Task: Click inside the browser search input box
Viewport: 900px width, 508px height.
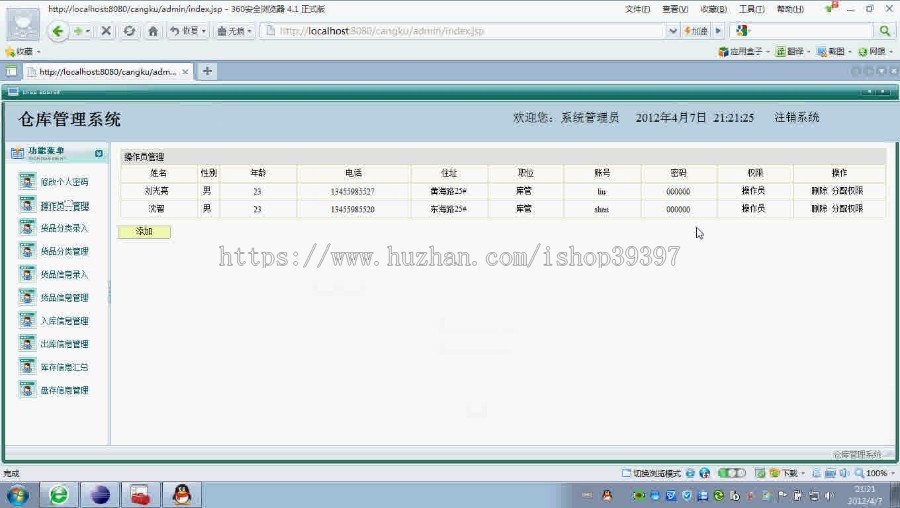Action: click(x=812, y=30)
